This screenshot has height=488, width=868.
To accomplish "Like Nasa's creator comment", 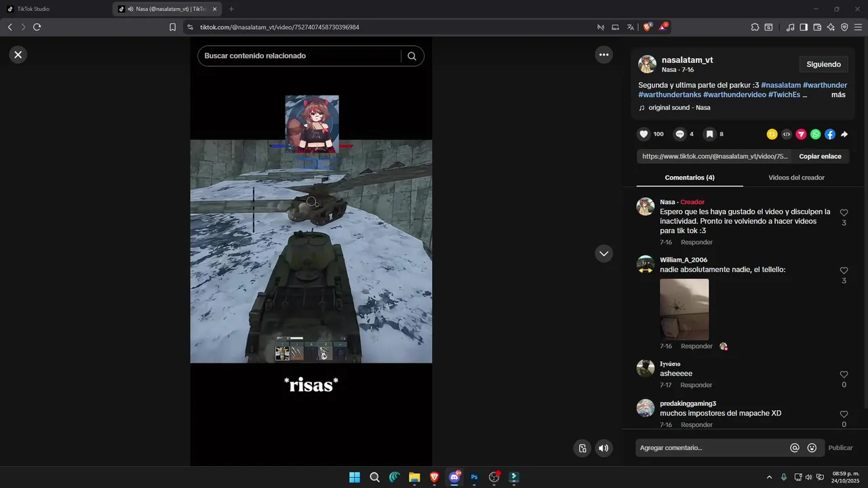I will click(844, 213).
